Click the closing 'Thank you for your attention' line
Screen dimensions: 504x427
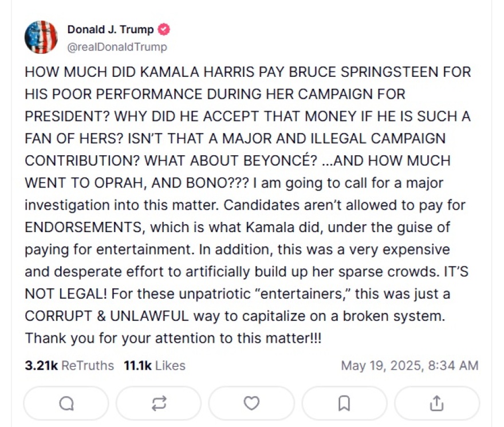[x=173, y=338]
